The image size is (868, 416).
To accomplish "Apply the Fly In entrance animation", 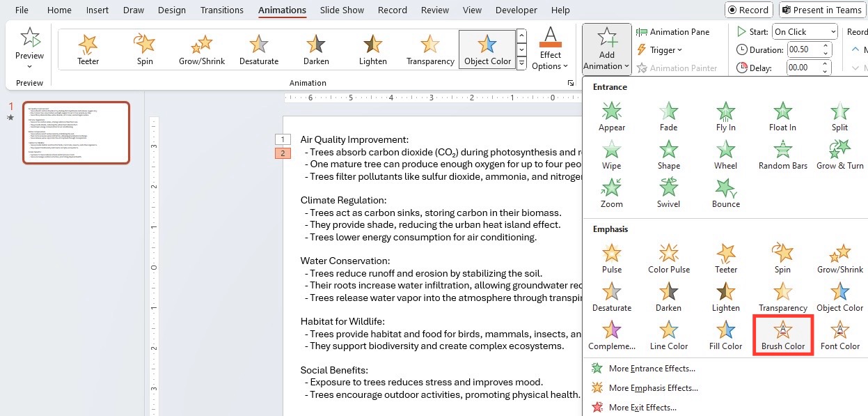I will tap(725, 116).
